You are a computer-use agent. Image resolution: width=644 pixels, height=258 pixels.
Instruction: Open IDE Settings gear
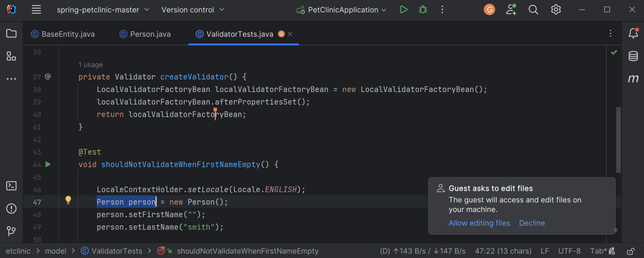pyautogui.click(x=556, y=9)
